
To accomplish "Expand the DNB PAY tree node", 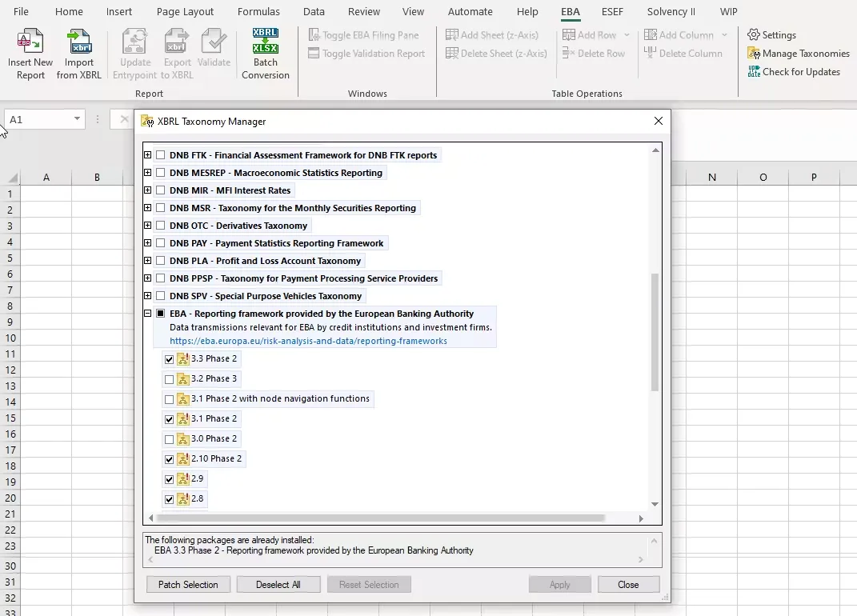I will pos(147,242).
